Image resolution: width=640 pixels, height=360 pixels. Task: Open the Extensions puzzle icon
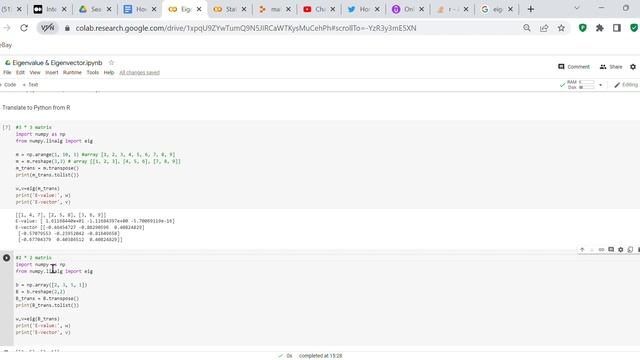tap(600, 28)
